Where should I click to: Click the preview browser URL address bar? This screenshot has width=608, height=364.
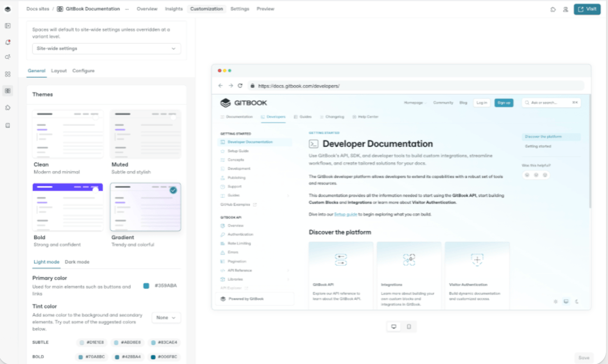[415, 86]
